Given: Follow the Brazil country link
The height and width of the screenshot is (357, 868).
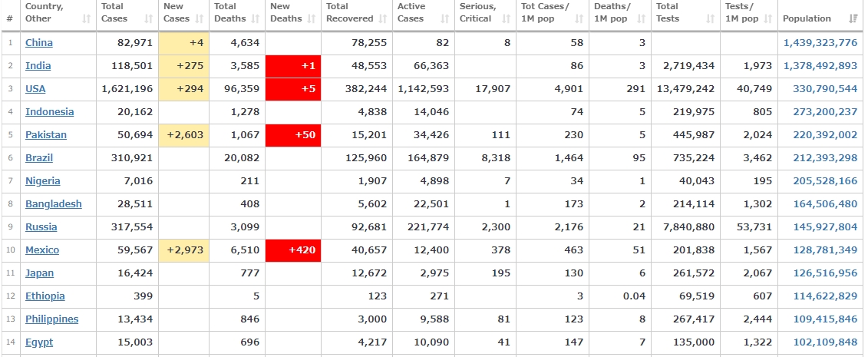Looking at the screenshot, I should click(x=39, y=158).
